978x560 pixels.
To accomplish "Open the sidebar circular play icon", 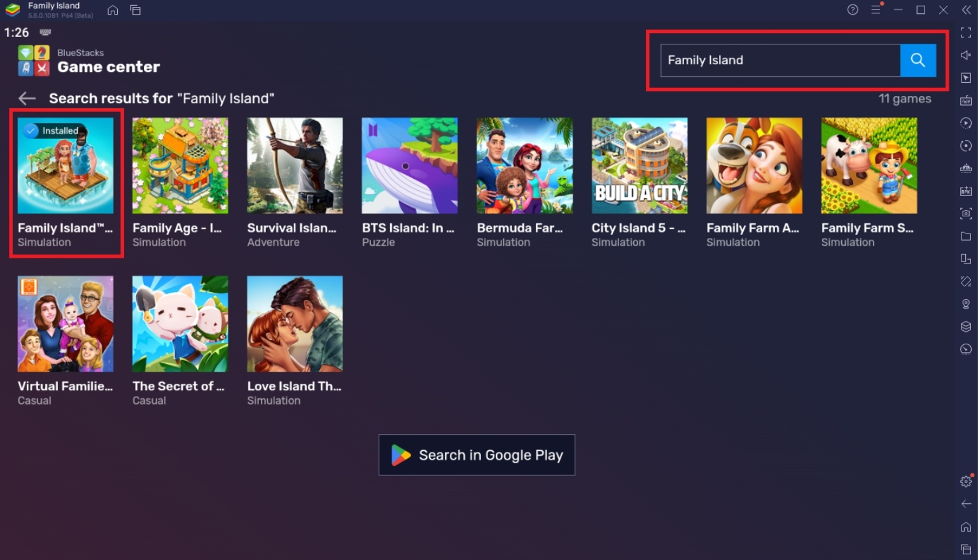I will click(966, 123).
